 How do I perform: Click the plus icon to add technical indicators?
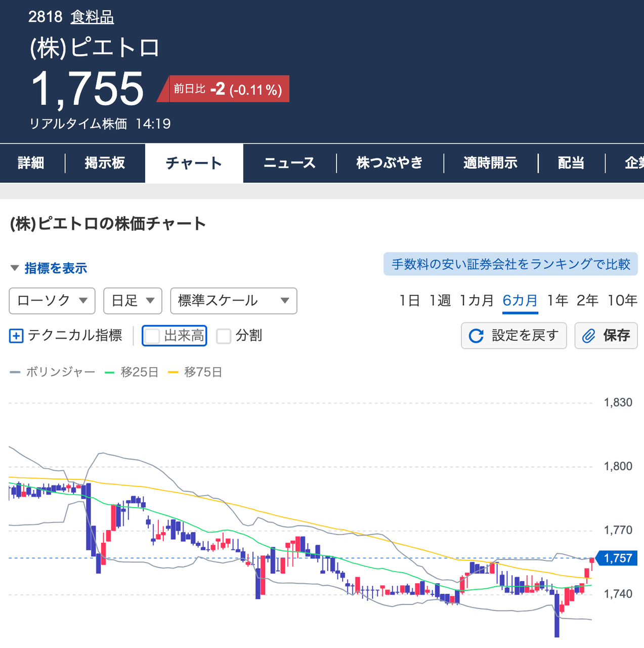[15, 336]
